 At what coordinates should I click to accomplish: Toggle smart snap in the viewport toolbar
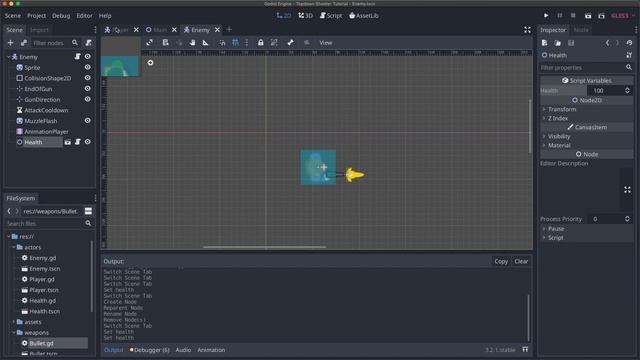click(222, 42)
